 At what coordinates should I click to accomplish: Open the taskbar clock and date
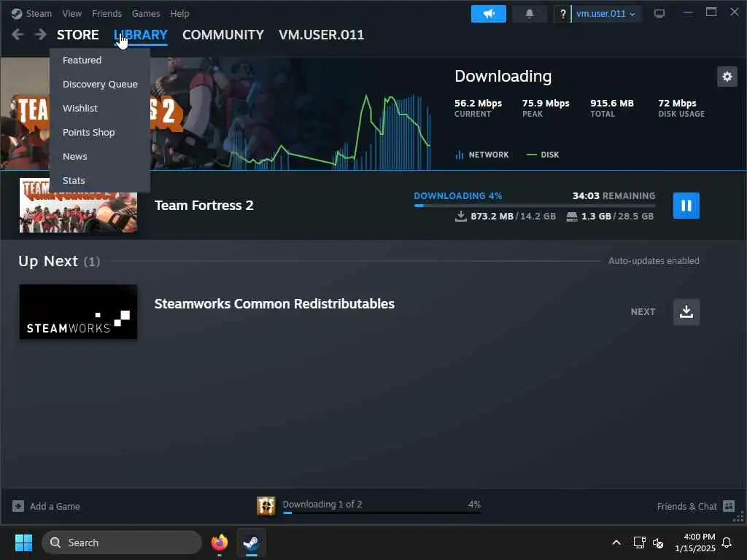pyautogui.click(x=695, y=542)
